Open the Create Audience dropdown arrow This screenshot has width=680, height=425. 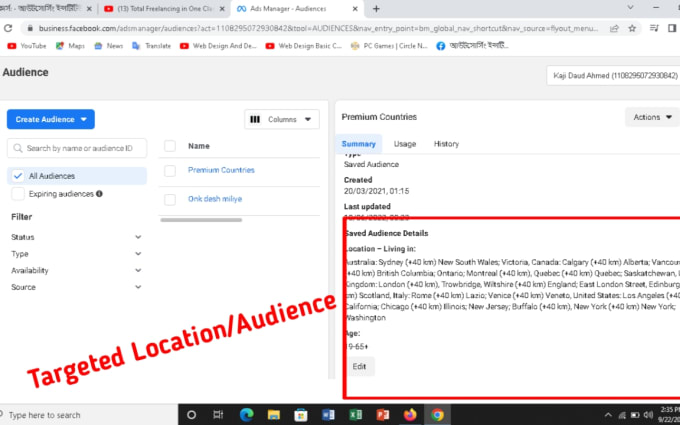(84, 119)
